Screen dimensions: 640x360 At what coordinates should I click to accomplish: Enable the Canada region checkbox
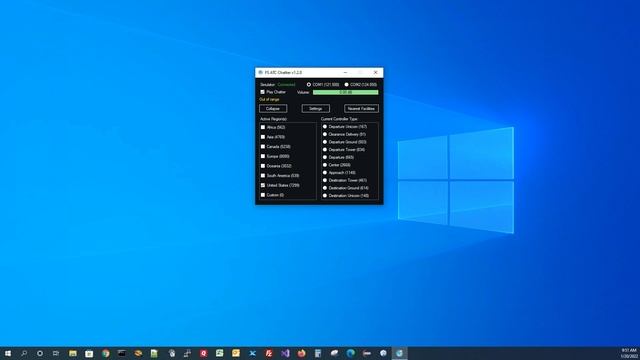tap(263, 147)
